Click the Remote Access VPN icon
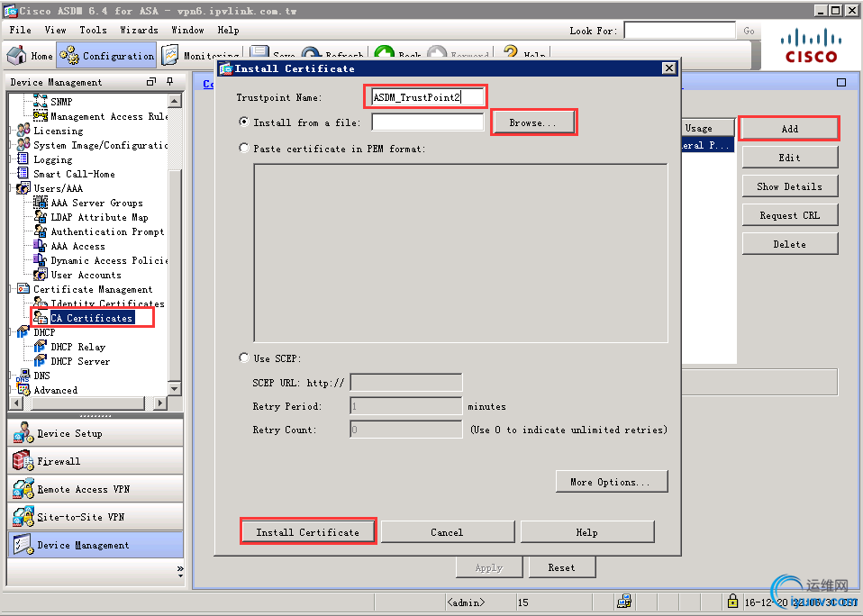Image resolution: width=863 pixels, height=616 pixels. pos(23,489)
